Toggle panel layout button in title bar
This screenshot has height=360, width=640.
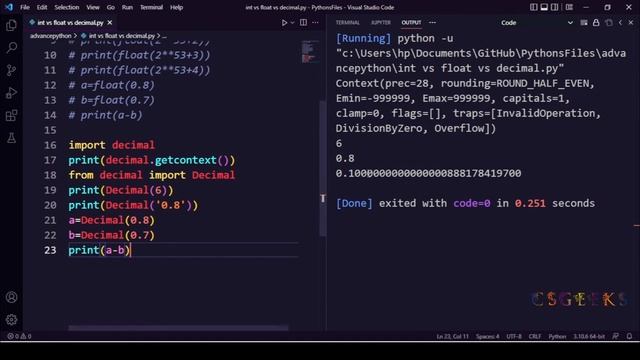[x=544, y=7]
